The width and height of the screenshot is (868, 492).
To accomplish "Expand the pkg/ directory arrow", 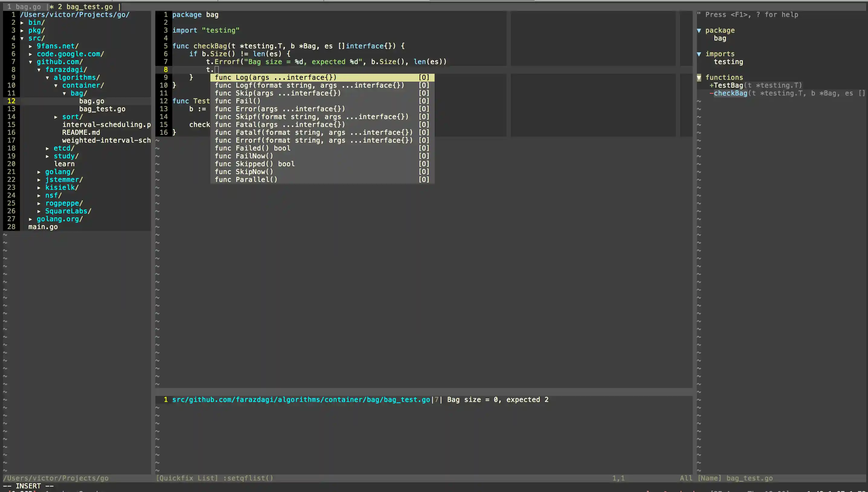I will click(22, 31).
